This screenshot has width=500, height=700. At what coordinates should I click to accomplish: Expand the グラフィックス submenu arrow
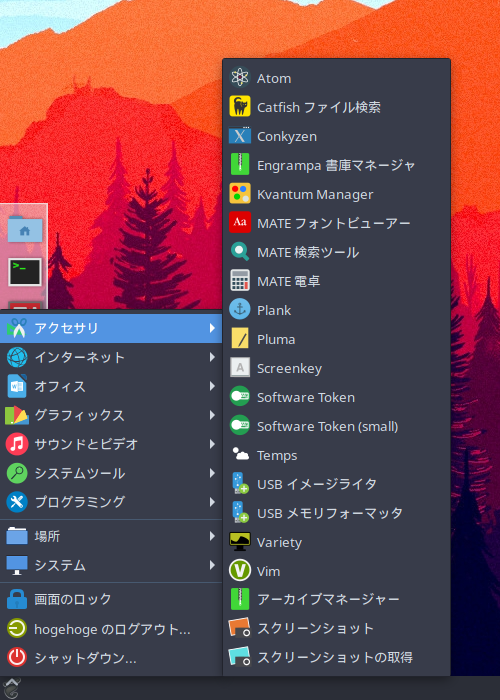pos(212,415)
